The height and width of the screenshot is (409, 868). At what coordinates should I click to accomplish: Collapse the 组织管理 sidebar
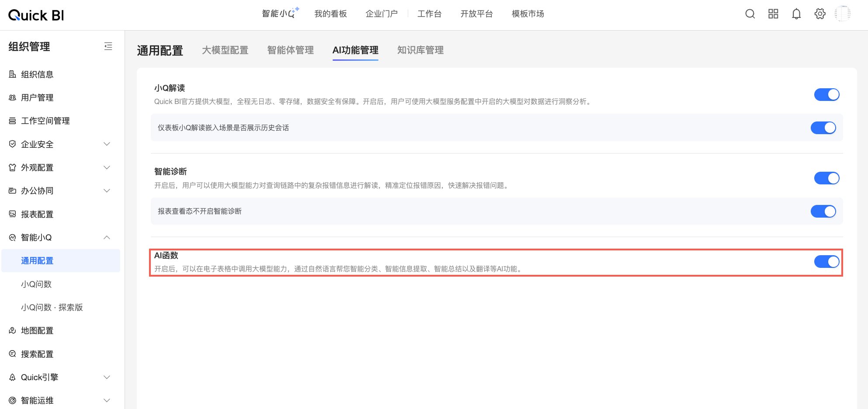tap(108, 46)
